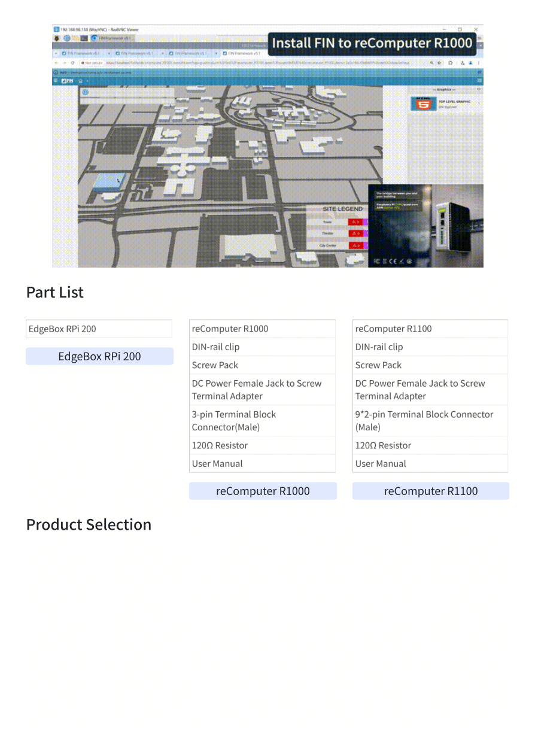Select the EdgeBox RPi 200 table cell
This screenshot has height=756, width=535.
coord(99,329)
